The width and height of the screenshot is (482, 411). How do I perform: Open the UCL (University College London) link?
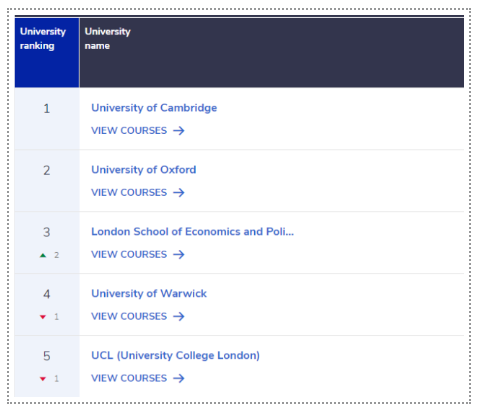pos(175,356)
